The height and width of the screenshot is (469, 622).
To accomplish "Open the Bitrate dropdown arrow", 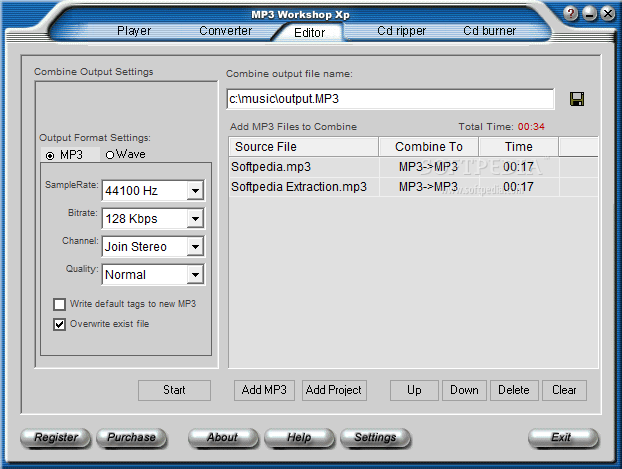I will [195, 219].
